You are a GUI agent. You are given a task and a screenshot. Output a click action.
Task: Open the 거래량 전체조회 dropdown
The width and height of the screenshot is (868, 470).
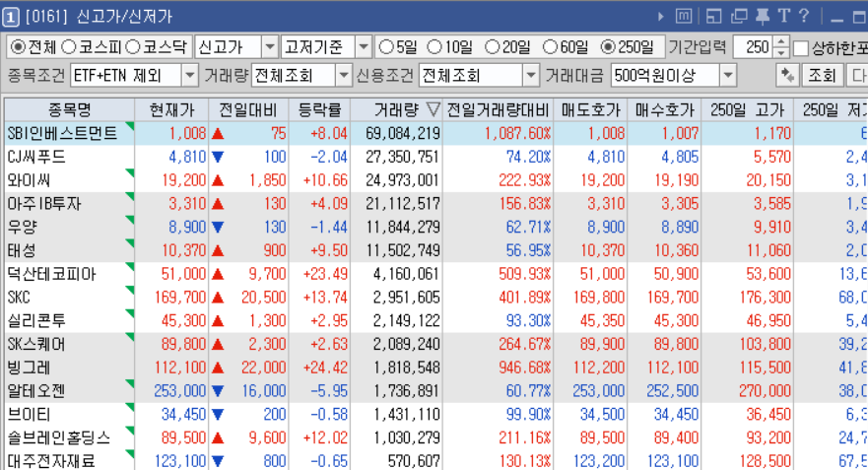(x=343, y=75)
